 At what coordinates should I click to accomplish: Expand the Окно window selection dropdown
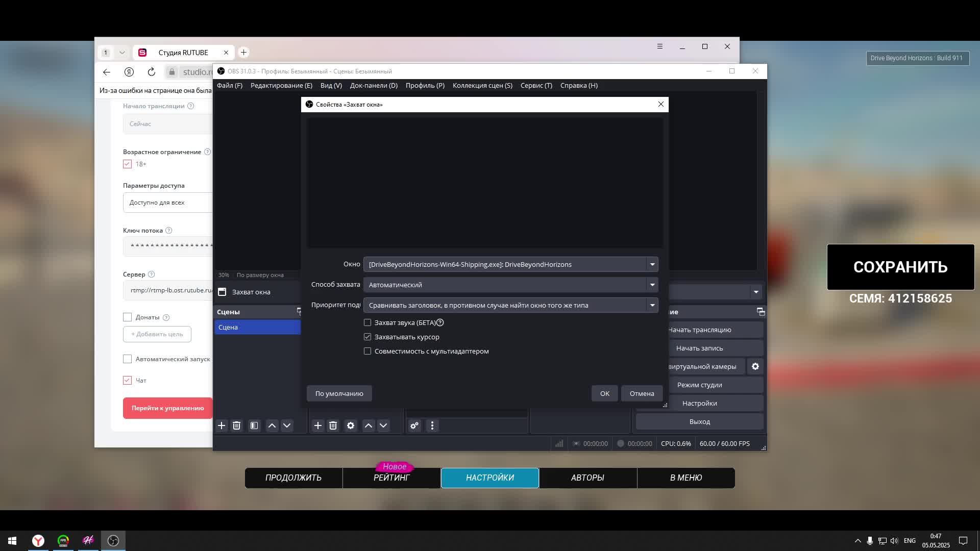coord(652,264)
